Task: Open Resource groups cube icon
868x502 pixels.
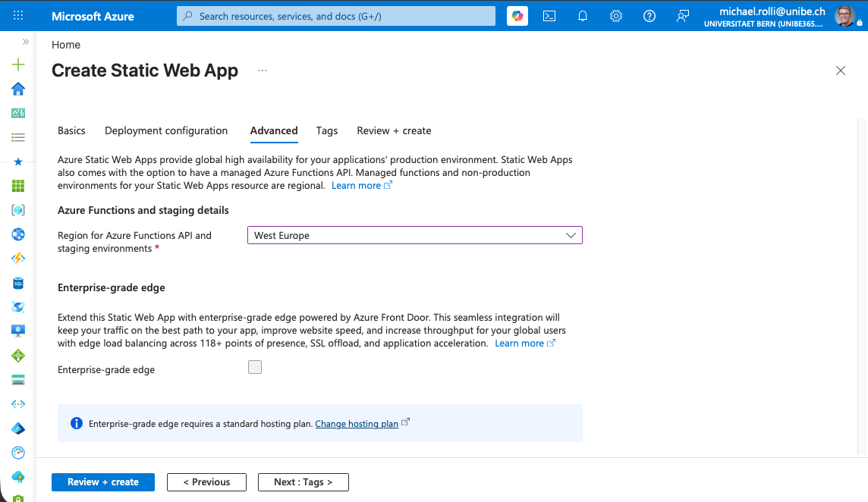Action: coord(18,210)
